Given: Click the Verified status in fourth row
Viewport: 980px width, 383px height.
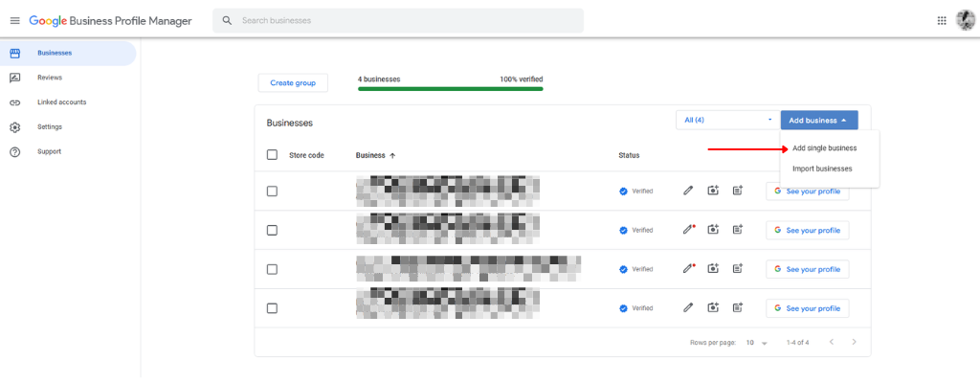Looking at the screenshot, I should [635, 308].
